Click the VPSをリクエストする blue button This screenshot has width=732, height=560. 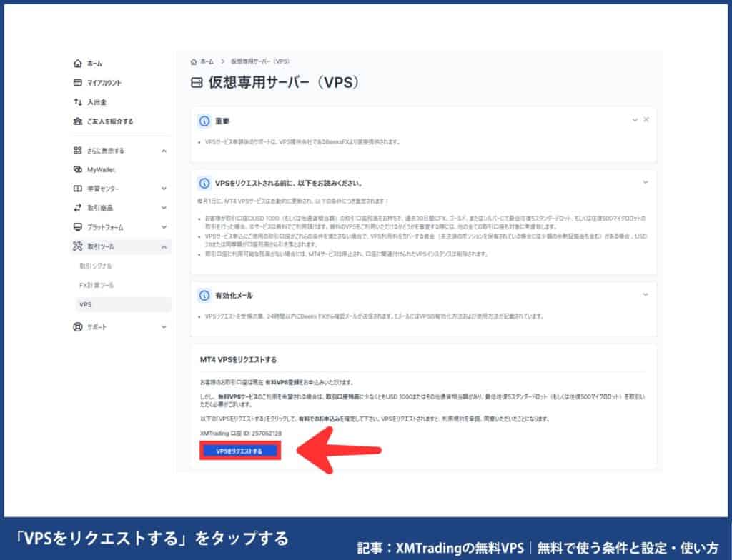pyautogui.click(x=240, y=451)
